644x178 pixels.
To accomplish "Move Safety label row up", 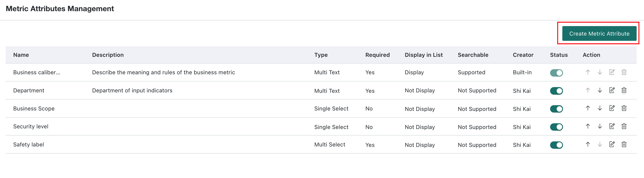I will point(588,144).
